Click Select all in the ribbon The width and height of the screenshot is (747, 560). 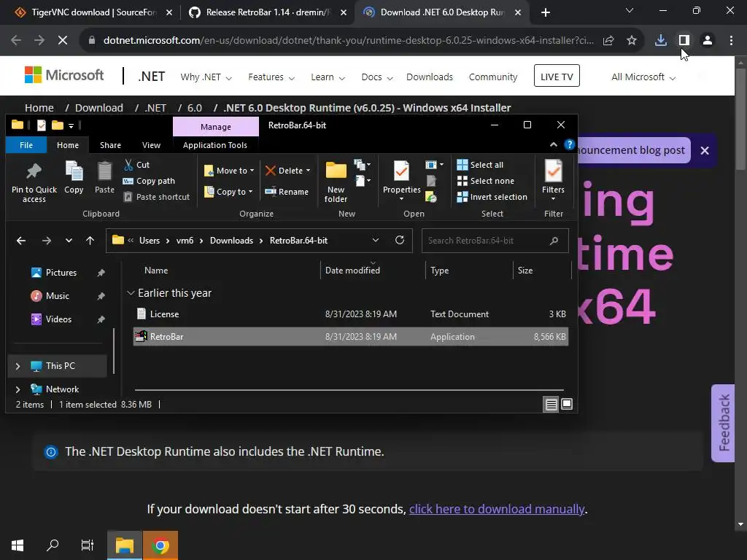coord(480,165)
